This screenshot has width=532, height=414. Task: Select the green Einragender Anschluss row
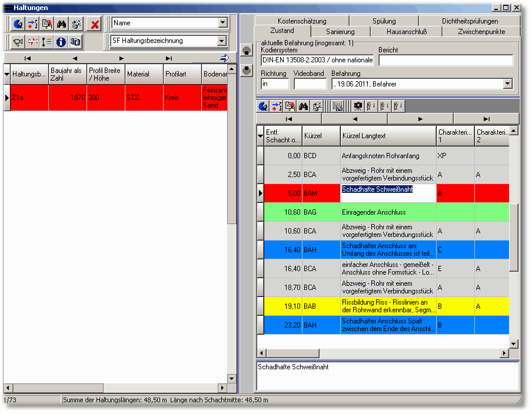[x=387, y=212]
